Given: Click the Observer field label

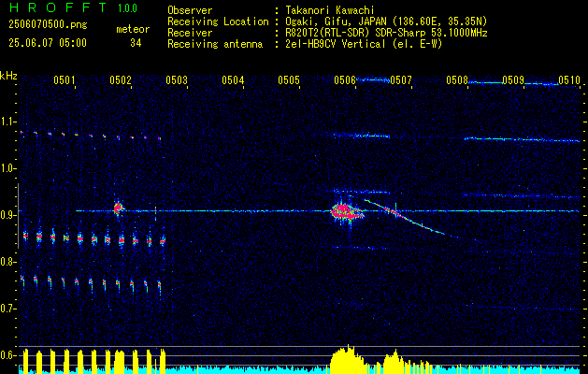Looking at the screenshot, I should coord(190,10).
